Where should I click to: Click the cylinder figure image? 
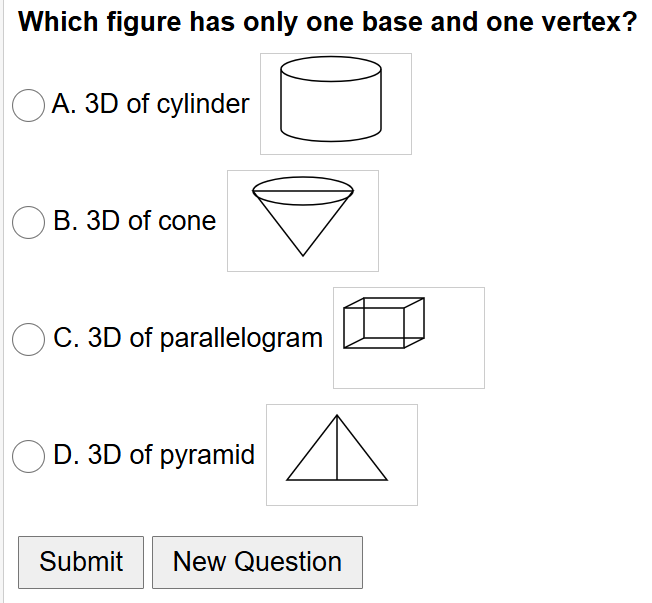335,104
